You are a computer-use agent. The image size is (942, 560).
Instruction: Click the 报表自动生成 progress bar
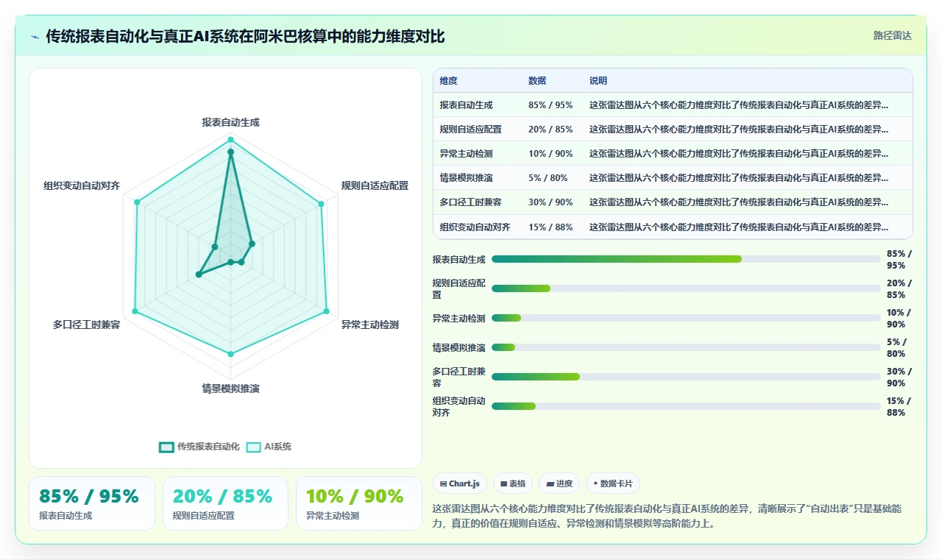(x=686, y=259)
